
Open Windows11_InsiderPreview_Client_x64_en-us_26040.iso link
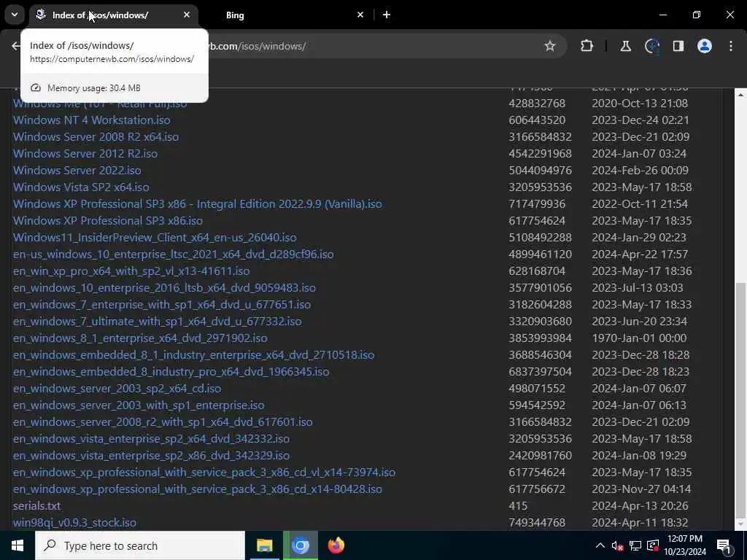click(x=155, y=237)
